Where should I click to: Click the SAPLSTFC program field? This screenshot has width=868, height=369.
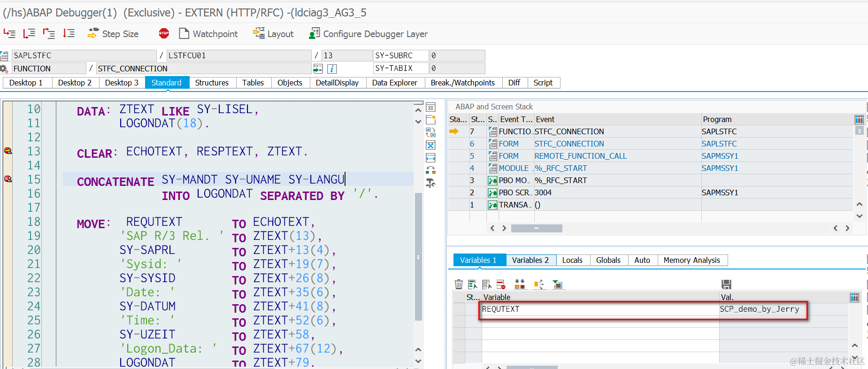[x=84, y=55]
